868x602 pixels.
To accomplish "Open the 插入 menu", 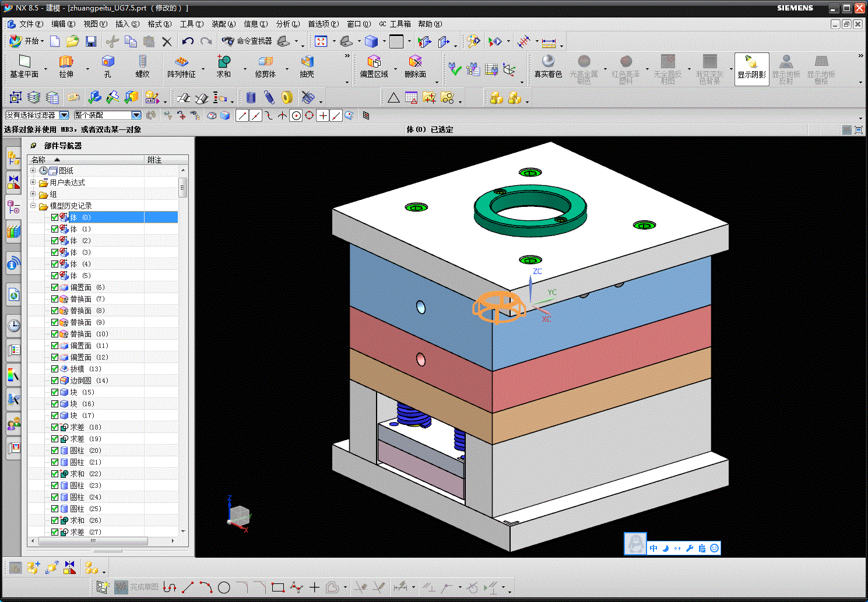I will coord(127,24).
